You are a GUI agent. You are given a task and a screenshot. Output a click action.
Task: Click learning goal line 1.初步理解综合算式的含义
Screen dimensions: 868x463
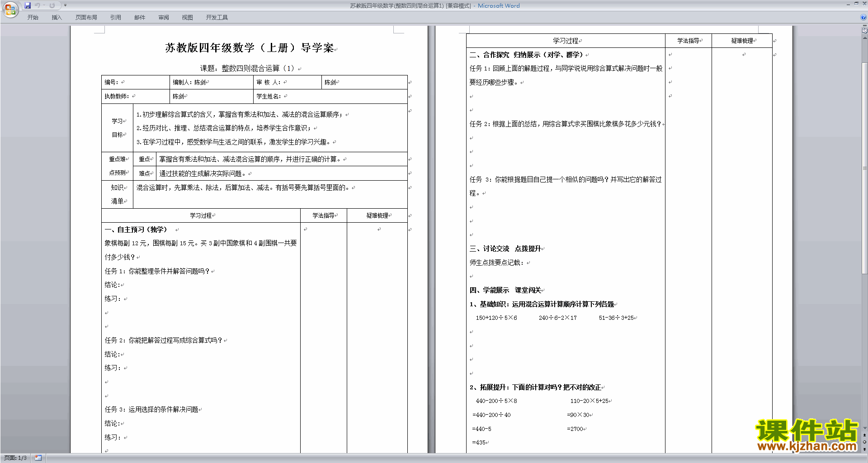[x=240, y=115]
